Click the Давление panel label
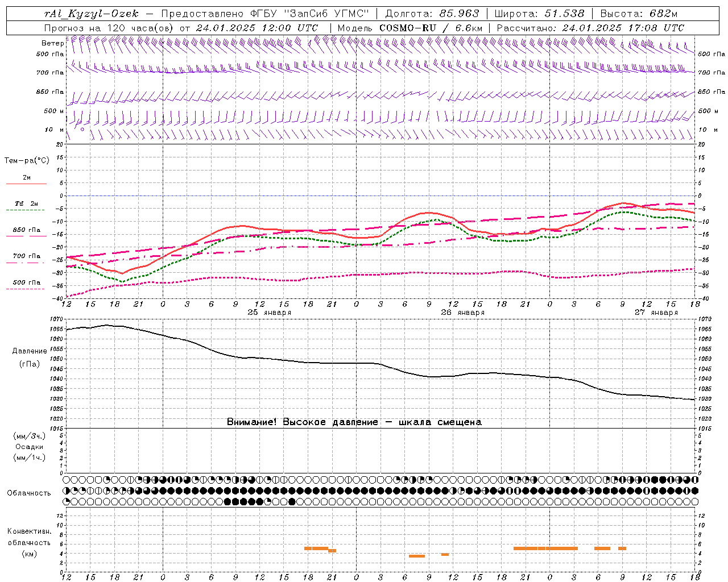 tap(29, 351)
